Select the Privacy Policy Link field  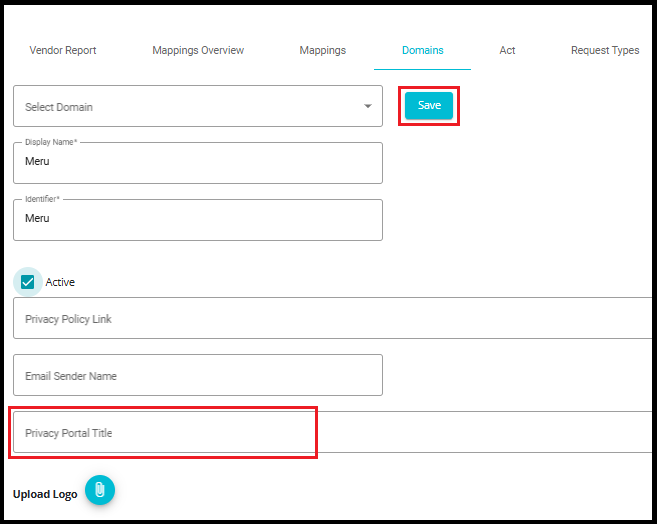[x=333, y=318]
